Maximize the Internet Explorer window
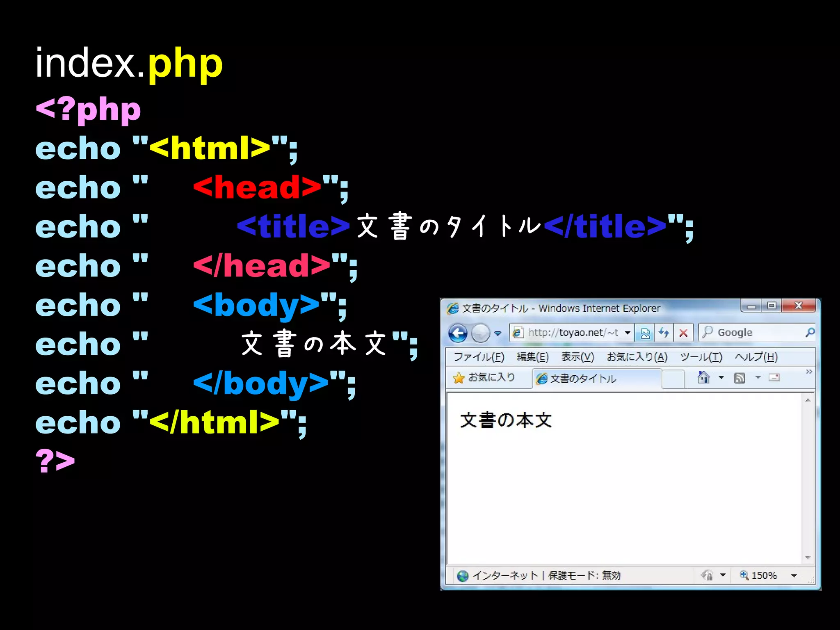The height and width of the screenshot is (630, 840). (x=772, y=306)
